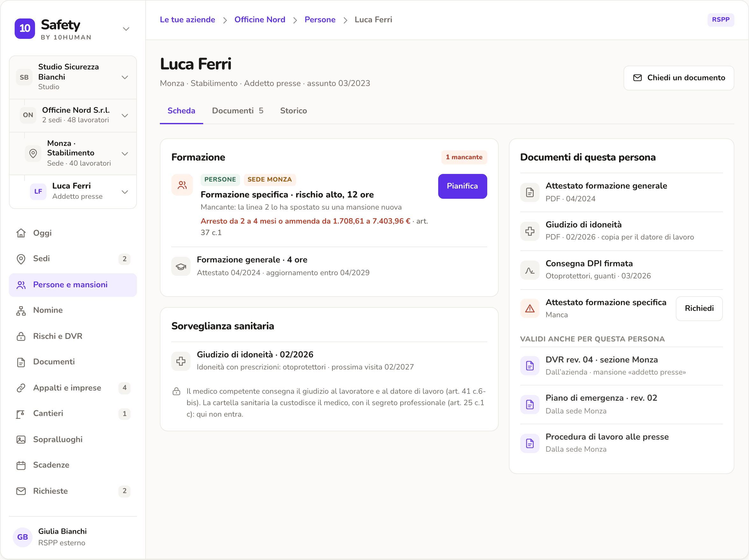This screenshot has width=749, height=560.
Task: Expand the Monza Stabilimento chevron
Action: point(125,154)
